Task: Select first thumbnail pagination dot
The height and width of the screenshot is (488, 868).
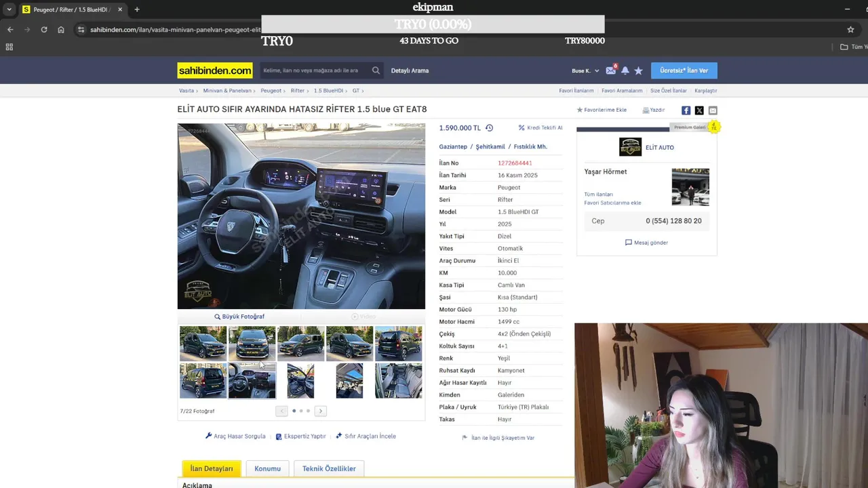Action: point(294,411)
